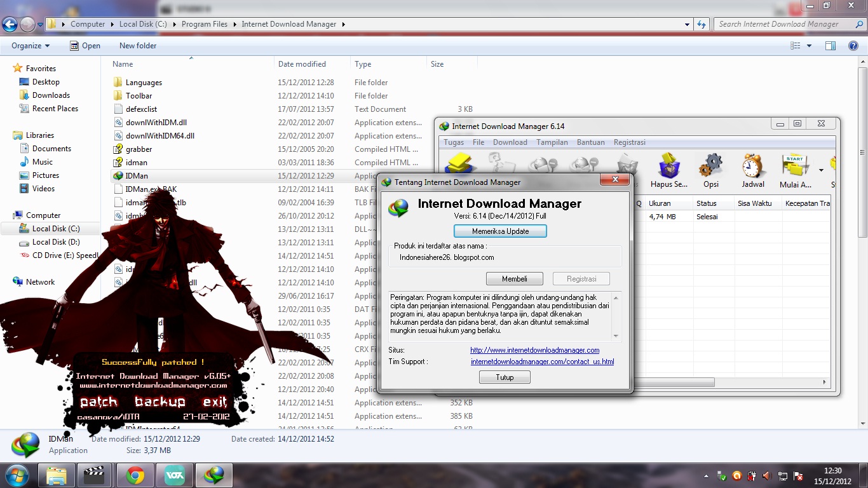
Task: Click patch in the patcher window
Action: pos(98,402)
